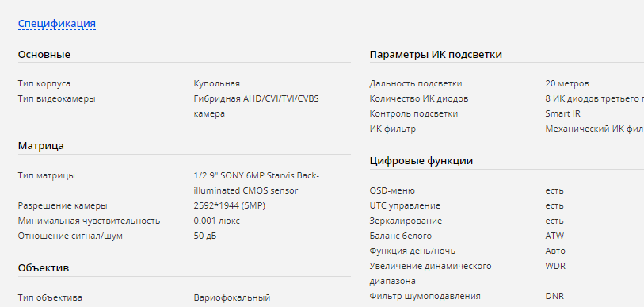Click the Дальность подсветки label

click(416, 83)
